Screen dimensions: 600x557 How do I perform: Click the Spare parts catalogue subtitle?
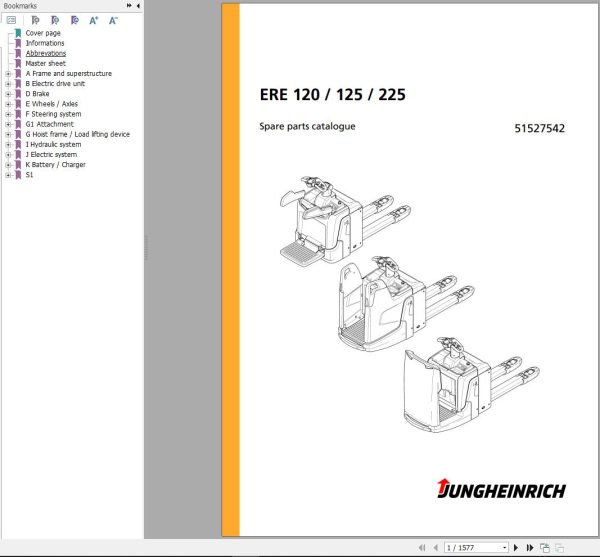[x=307, y=126]
